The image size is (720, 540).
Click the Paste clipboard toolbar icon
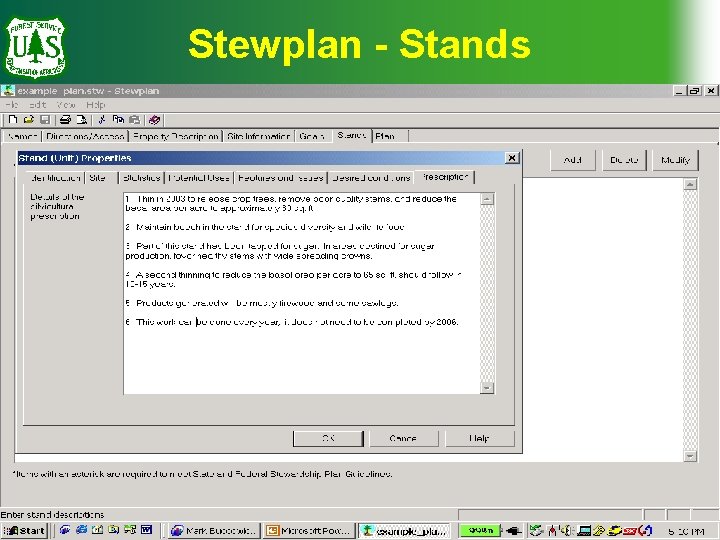point(134,120)
